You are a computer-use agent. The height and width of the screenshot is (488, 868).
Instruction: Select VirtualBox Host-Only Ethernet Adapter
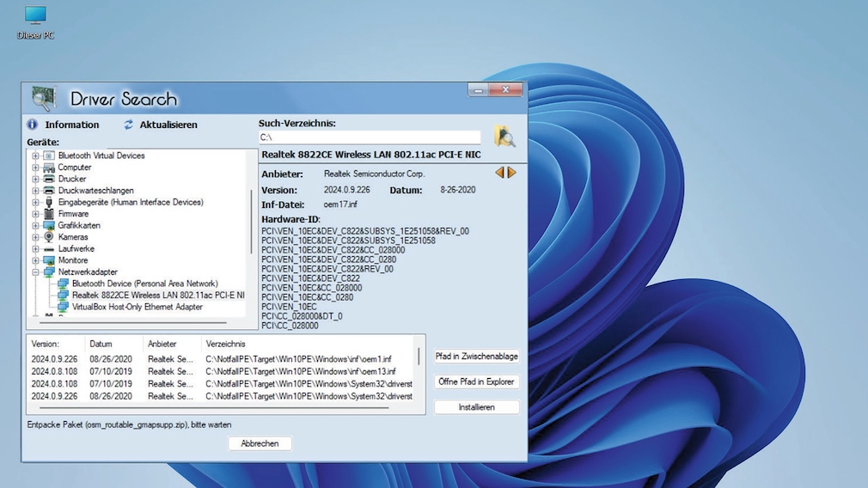(x=137, y=307)
